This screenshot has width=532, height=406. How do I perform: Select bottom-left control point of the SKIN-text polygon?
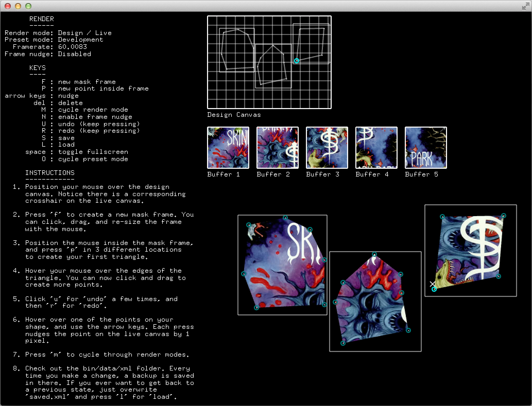(256, 308)
